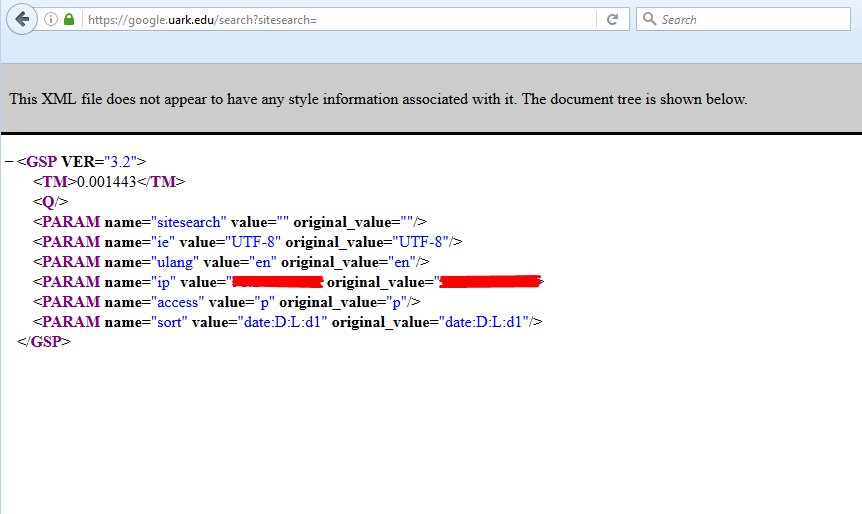Go back with the browser back arrow
The height and width of the screenshot is (514, 862).
pos(22,19)
